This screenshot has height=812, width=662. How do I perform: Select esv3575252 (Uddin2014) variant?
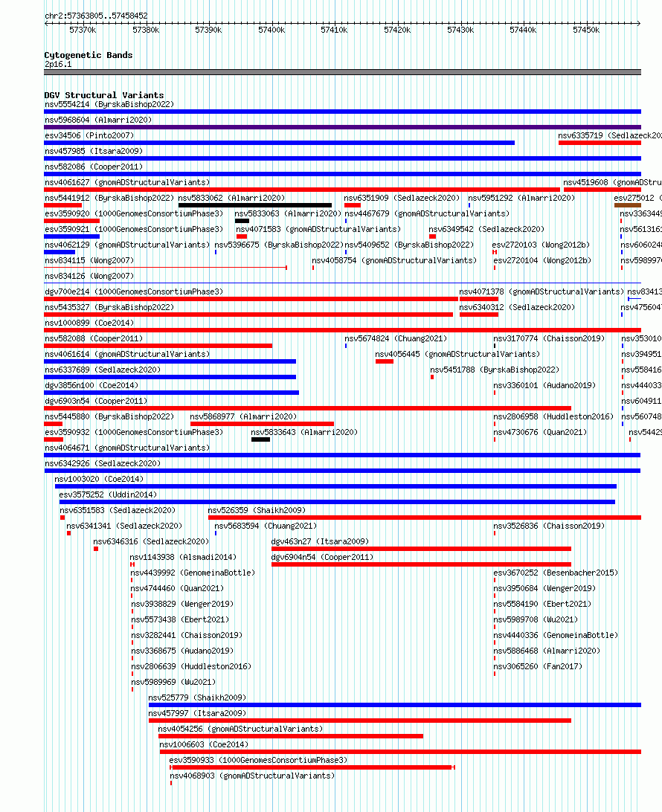(x=108, y=494)
